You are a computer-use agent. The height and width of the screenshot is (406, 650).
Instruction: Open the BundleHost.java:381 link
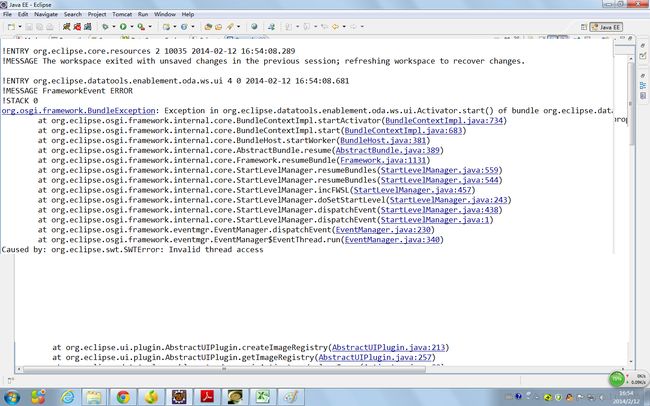click(383, 141)
